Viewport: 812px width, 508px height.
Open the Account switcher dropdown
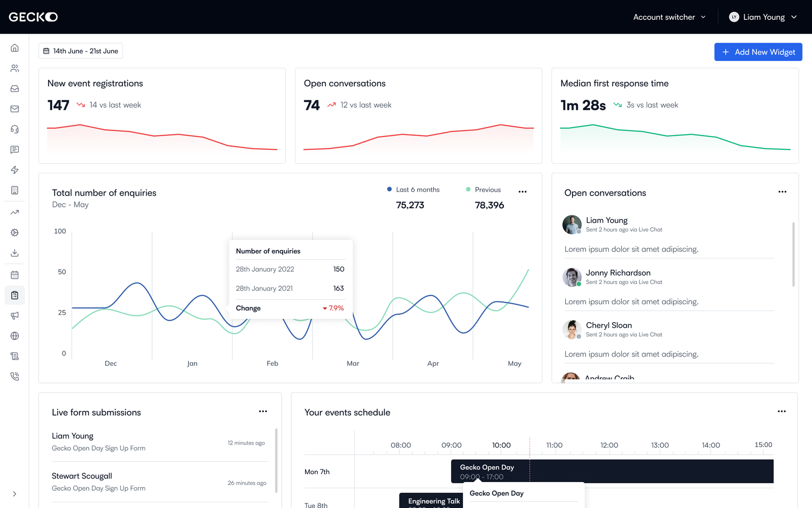tap(669, 17)
